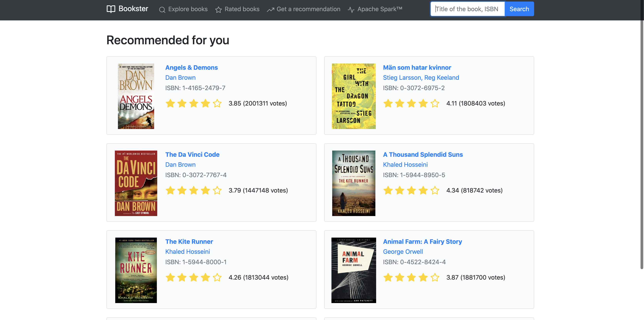Screen dimensions: 644x320
Task: Rate Angels & Demons five stars
Action: pyautogui.click(x=217, y=103)
